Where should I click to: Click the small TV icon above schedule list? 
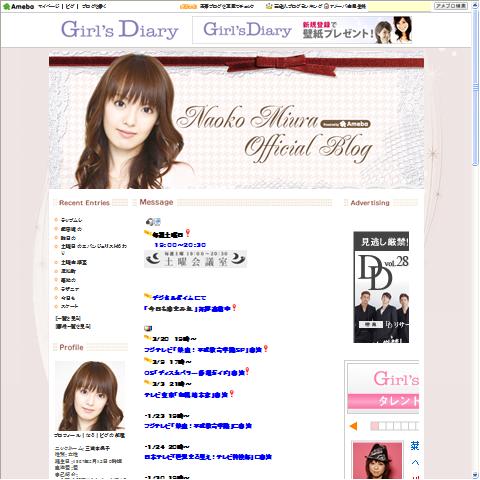pyautogui.click(x=148, y=329)
